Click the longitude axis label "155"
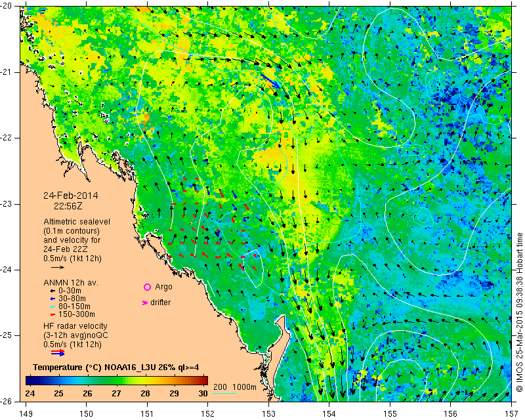This screenshot has height=420, width=525. [x=390, y=414]
